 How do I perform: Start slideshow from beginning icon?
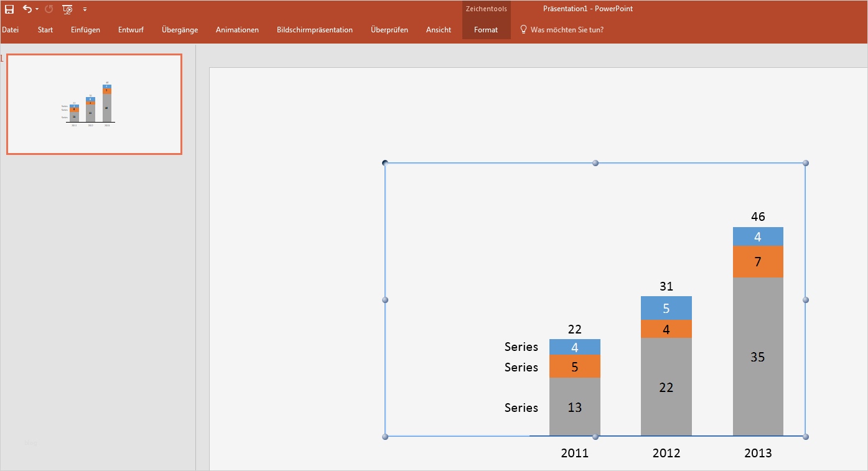click(67, 9)
